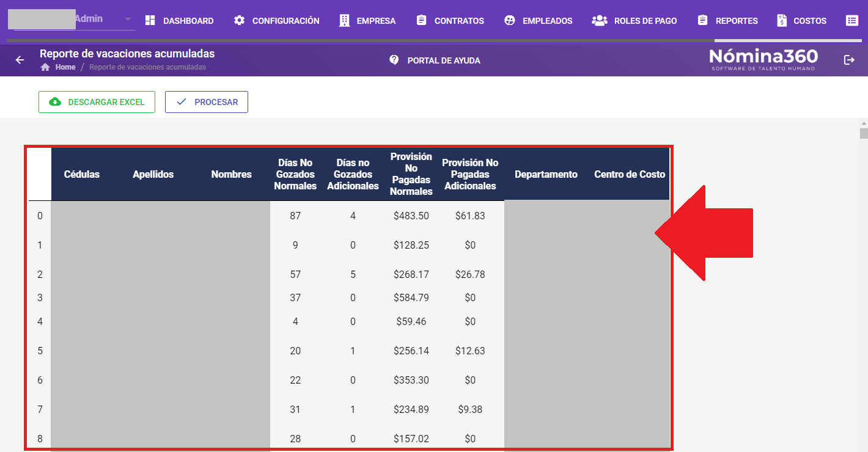Download the report as Excel

pyautogui.click(x=97, y=102)
